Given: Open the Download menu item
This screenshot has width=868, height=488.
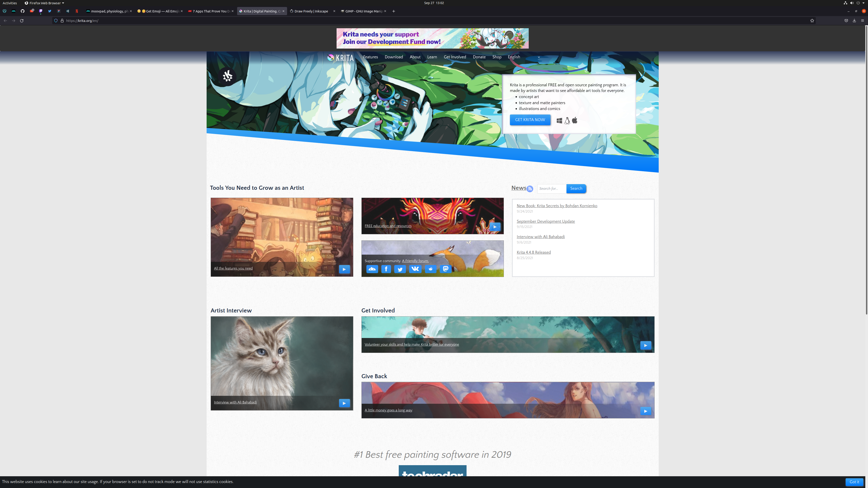Looking at the screenshot, I should click(394, 57).
